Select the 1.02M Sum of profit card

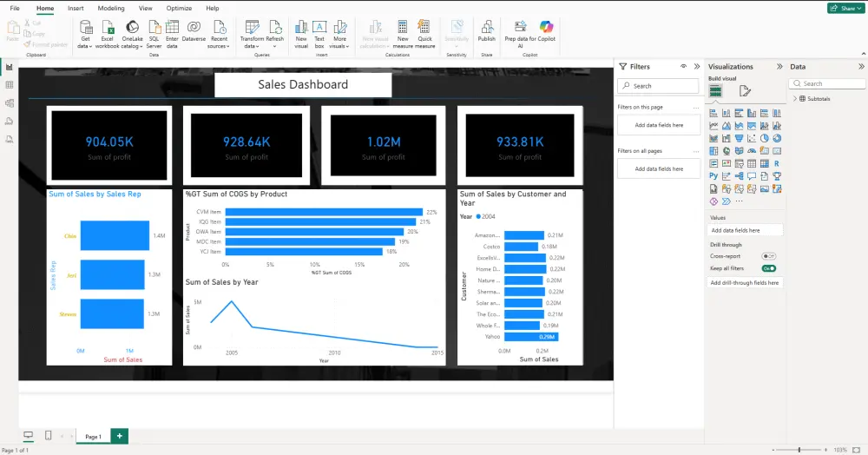click(x=383, y=145)
